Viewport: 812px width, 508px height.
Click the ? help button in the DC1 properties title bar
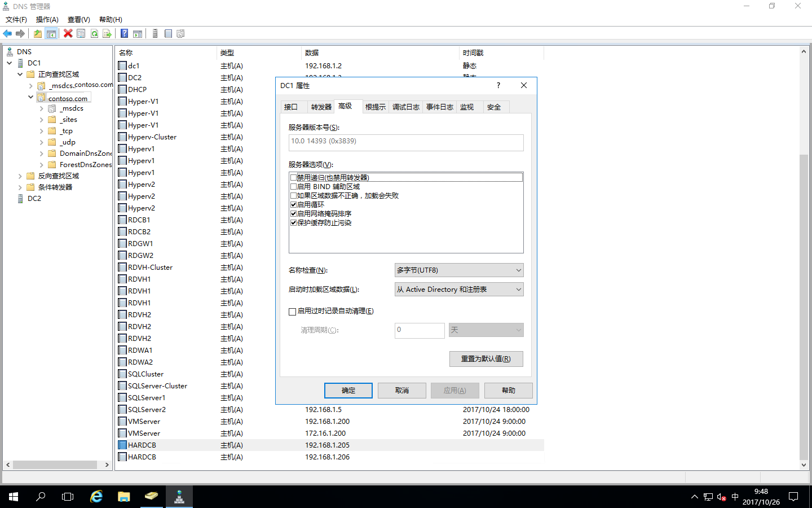[x=498, y=85]
